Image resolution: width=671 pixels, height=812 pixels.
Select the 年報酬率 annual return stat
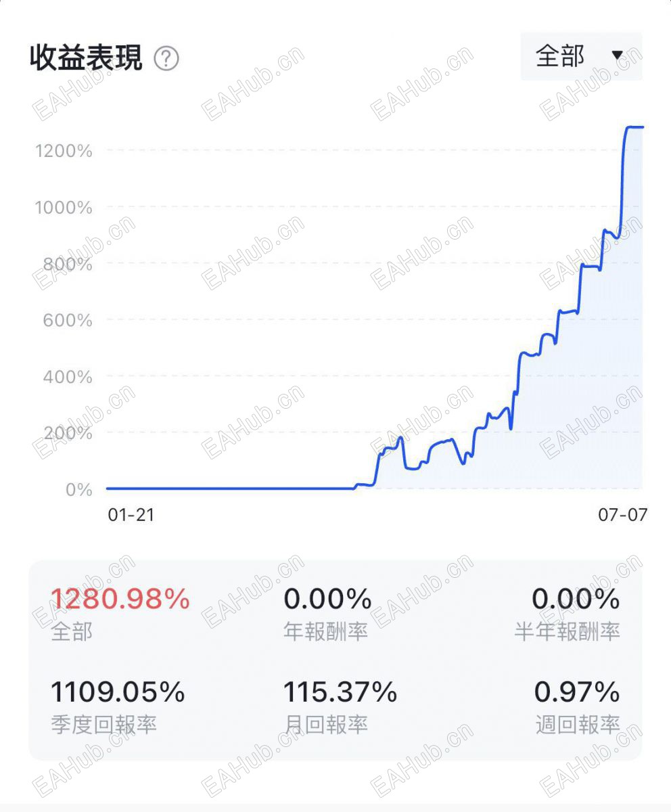tap(327, 613)
